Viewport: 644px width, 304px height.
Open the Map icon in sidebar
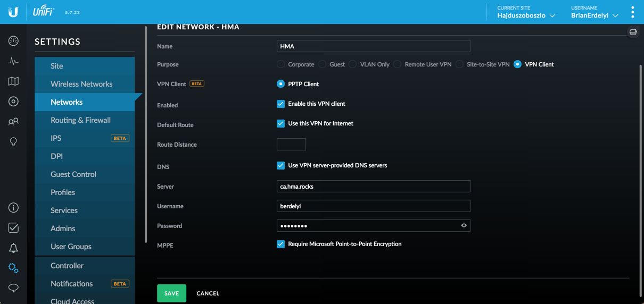[13, 81]
